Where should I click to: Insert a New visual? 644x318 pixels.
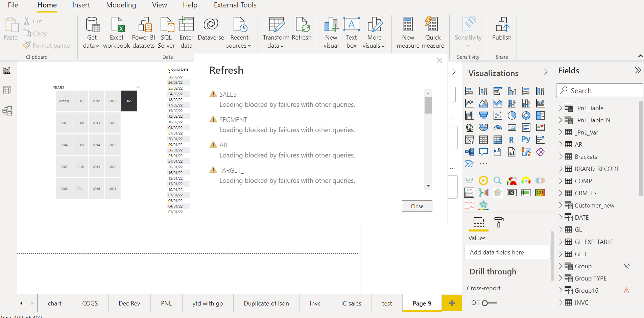click(x=331, y=32)
